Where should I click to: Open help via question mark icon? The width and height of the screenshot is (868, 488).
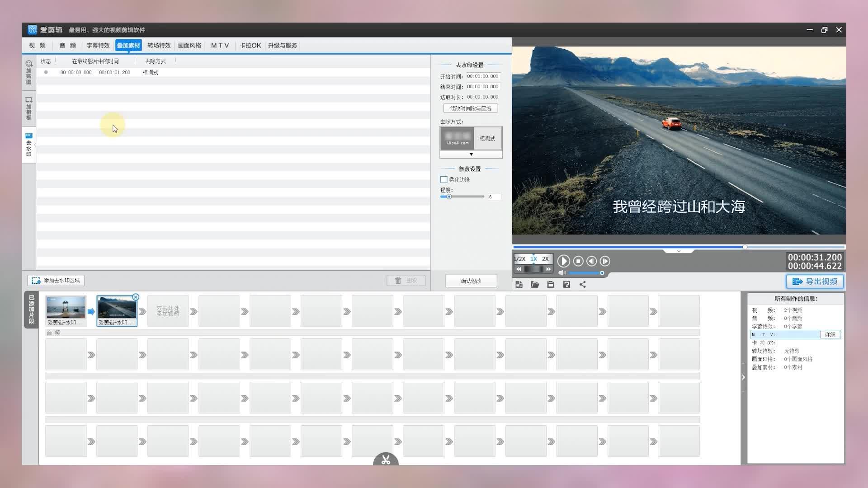pos(566,284)
